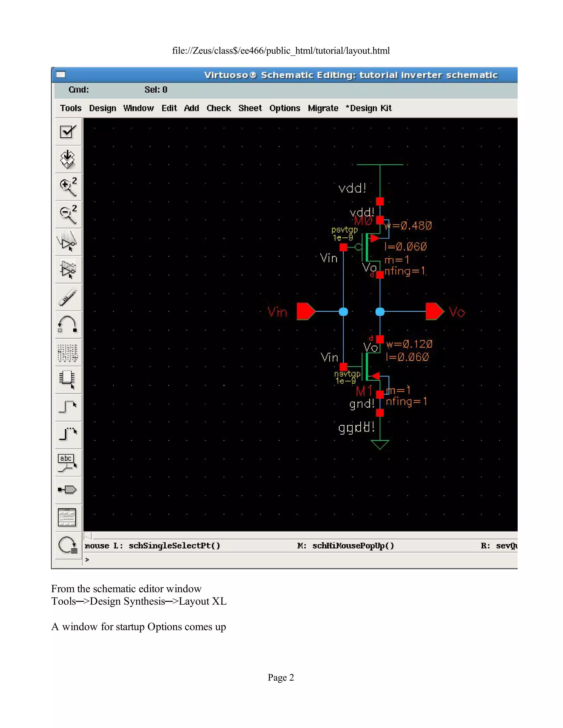This screenshot has width=563, height=728.
Task: Open the Check menu
Action: (219, 108)
